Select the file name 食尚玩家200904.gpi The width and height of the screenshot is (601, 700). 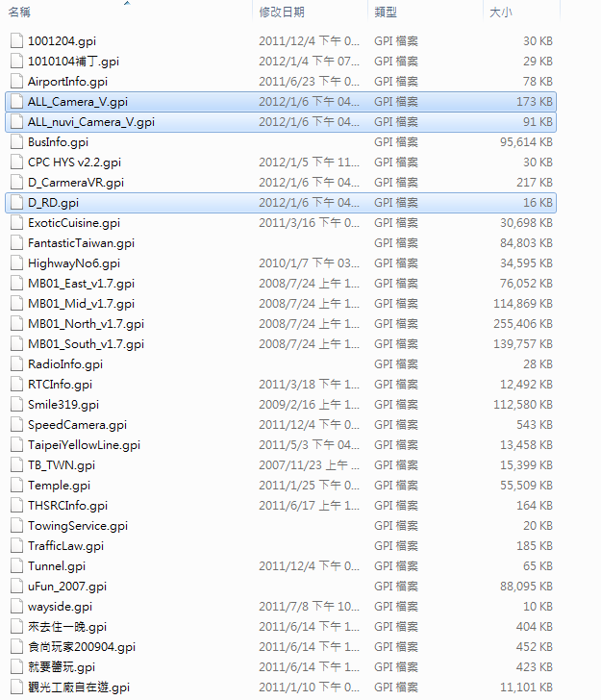pyautogui.click(x=82, y=647)
